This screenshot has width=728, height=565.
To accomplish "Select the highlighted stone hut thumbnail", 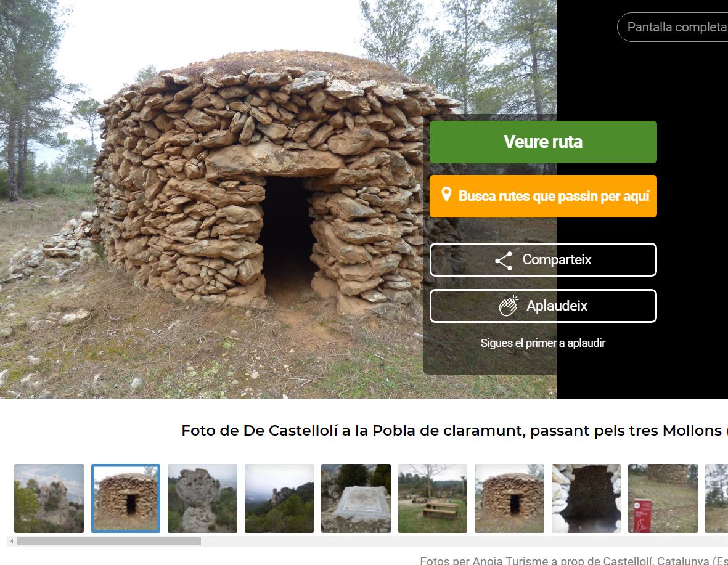I will tap(126, 498).
